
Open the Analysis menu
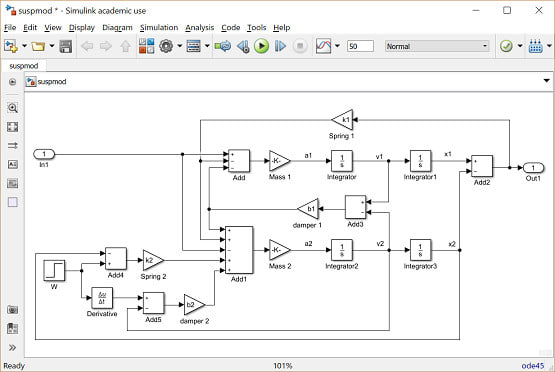coord(200,27)
